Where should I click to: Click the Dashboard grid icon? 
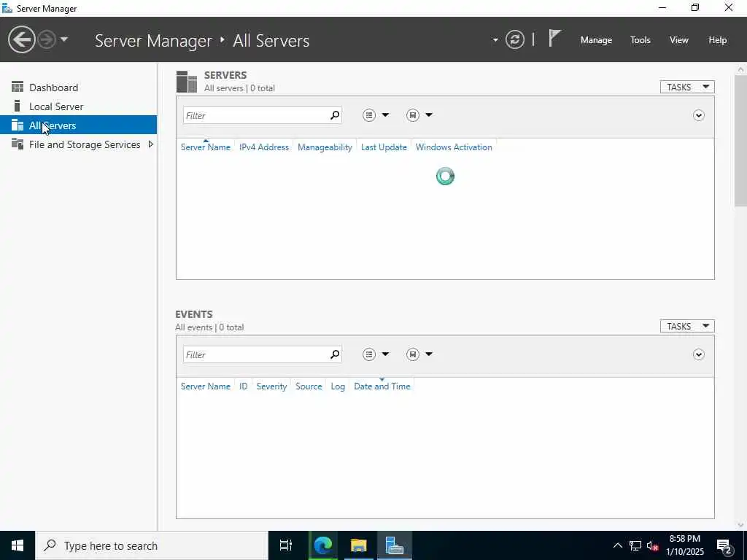(x=18, y=87)
